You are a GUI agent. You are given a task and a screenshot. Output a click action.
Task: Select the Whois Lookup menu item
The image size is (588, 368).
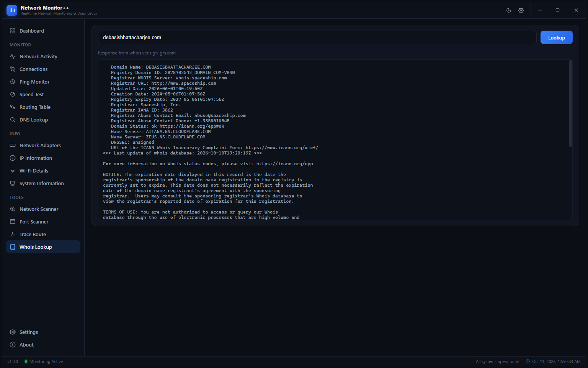(43, 247)
